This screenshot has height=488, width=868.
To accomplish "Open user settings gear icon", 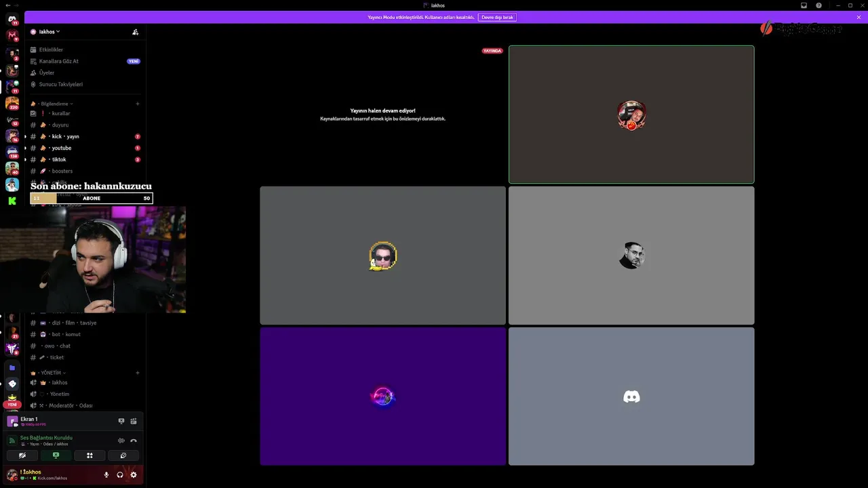I will click(x=134, y=474).
